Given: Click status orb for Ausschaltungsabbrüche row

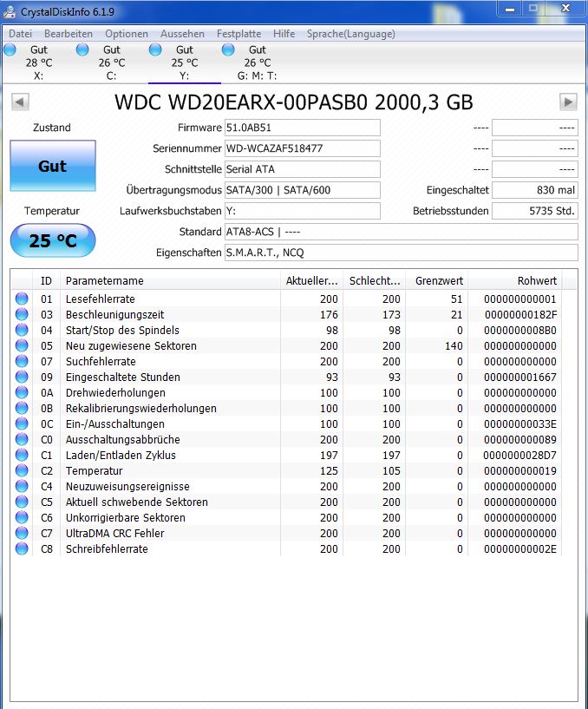Looking at the screenshot, I should pos(22,439).
